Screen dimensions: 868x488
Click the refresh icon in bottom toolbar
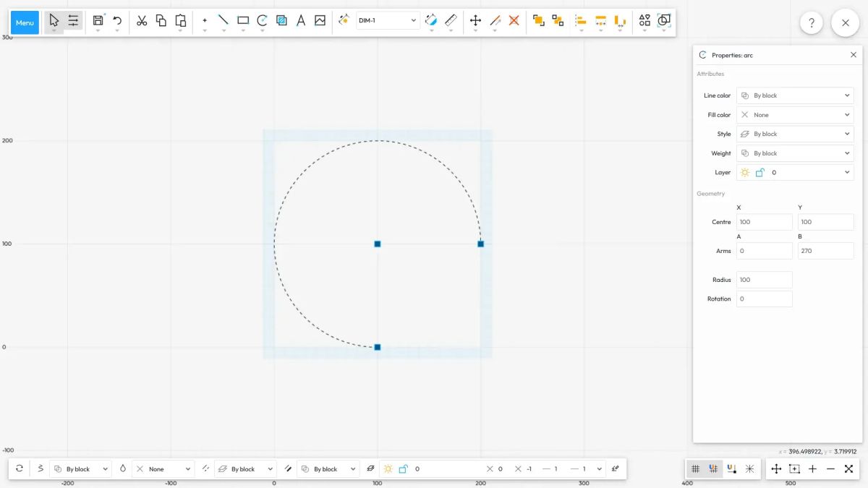tap(20, 468)
